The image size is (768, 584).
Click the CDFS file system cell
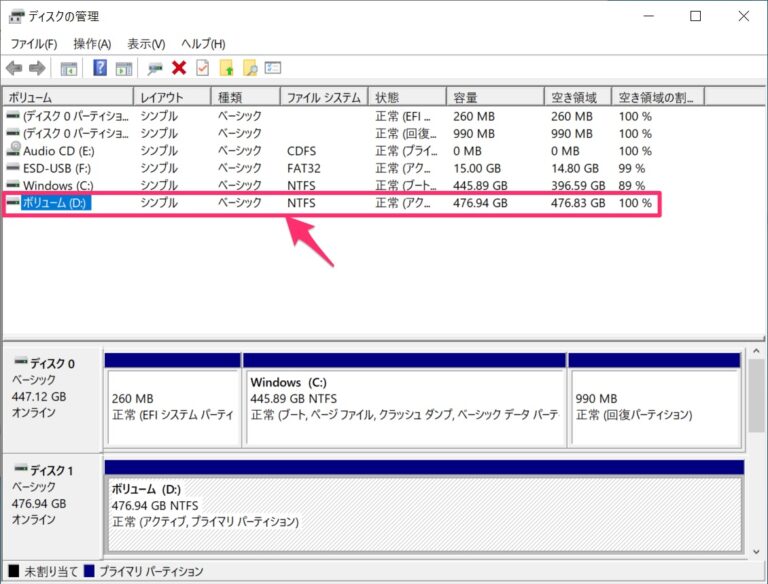(x=302, y=151)
